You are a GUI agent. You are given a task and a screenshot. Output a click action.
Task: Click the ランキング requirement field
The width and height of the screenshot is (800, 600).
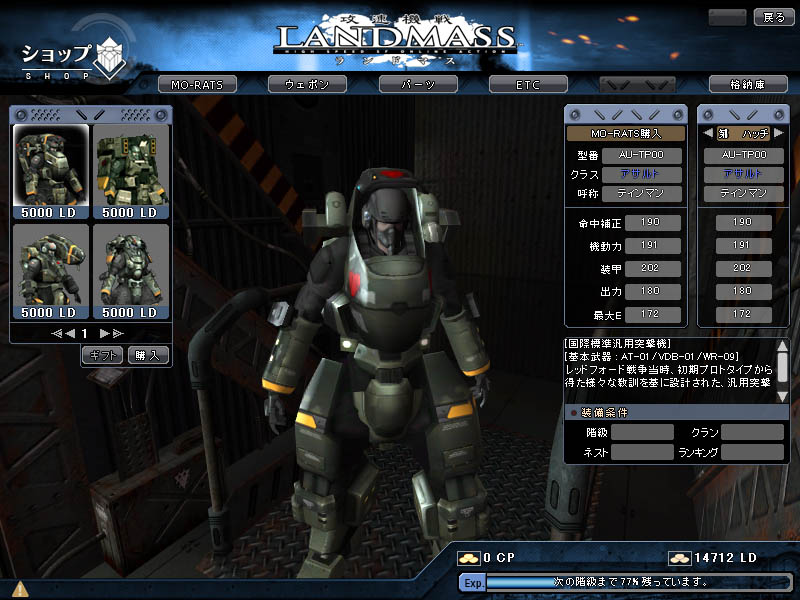point(753,452)
